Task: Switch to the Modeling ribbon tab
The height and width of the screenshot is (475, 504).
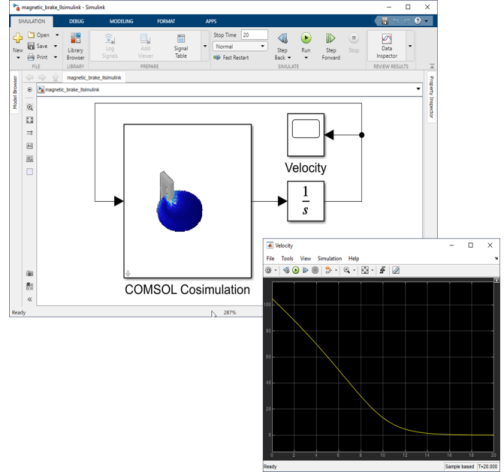Action: click(x=121, y=21)
